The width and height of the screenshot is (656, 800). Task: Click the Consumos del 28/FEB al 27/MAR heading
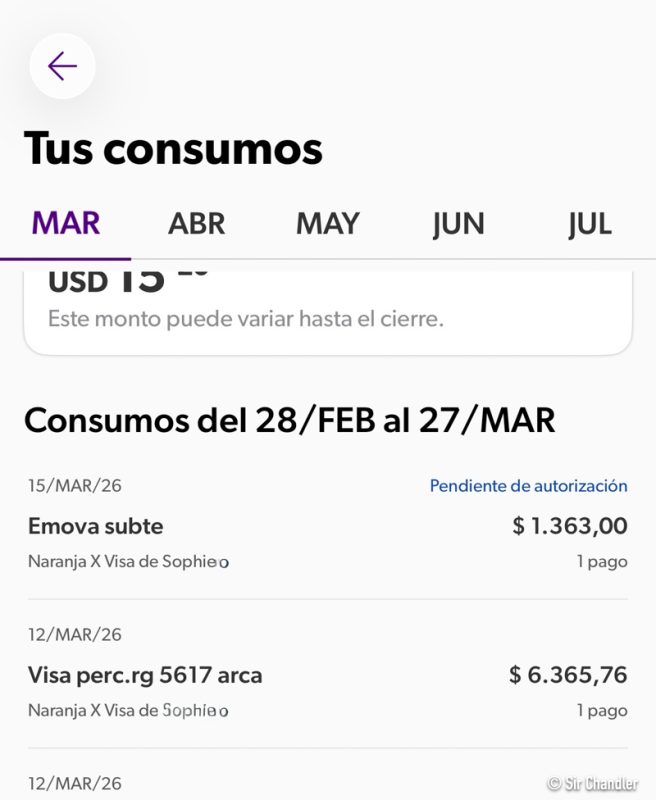click(x=289, y=420)
